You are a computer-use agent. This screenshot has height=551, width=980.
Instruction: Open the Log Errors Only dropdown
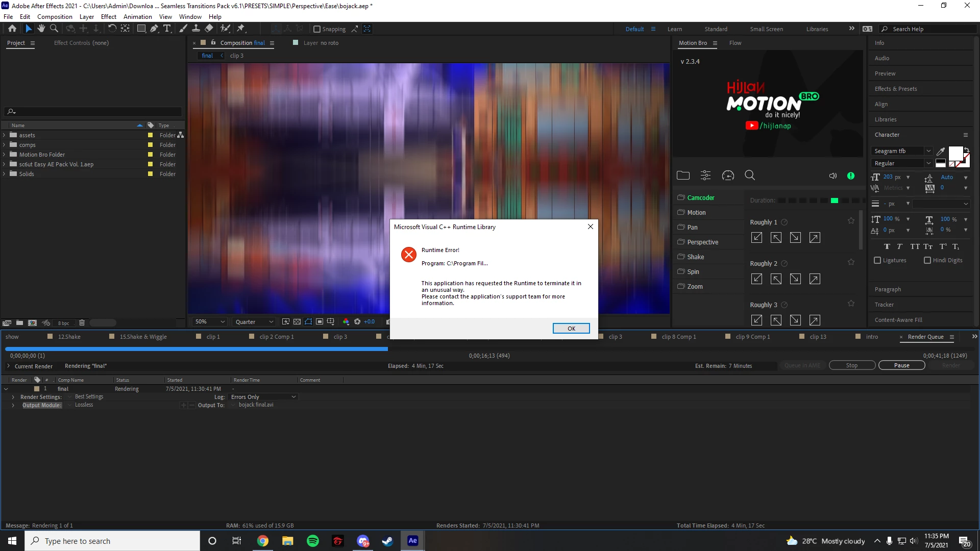point(263,397)
